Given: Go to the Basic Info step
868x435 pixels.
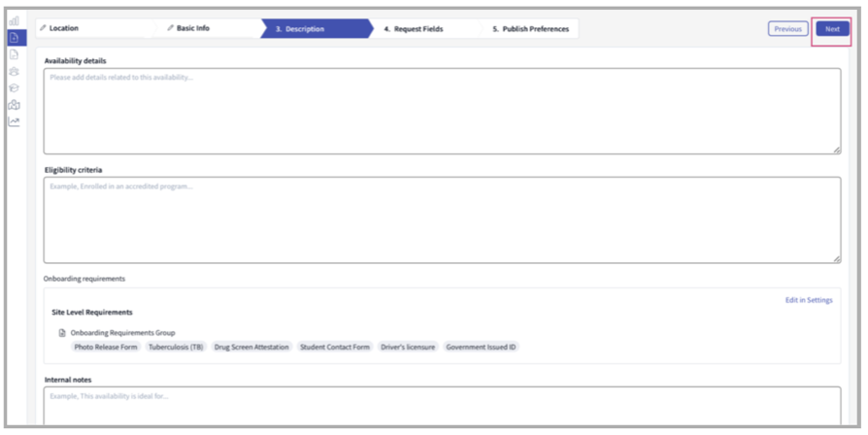Looking at the screenshot, I should tap(191, 29).
